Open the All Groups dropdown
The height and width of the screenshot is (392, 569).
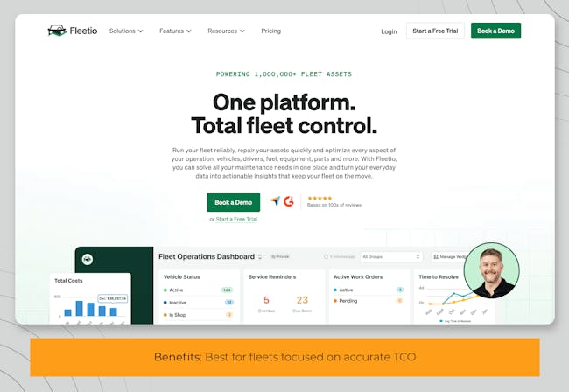pos(391,256)
